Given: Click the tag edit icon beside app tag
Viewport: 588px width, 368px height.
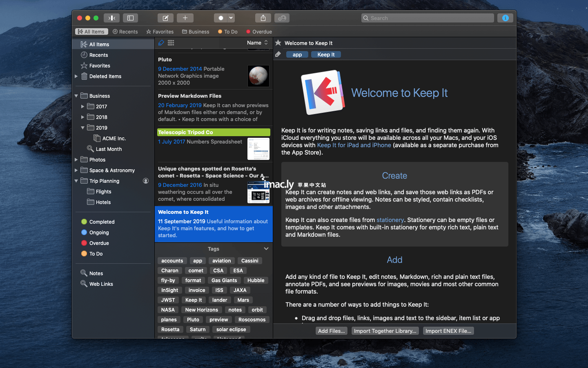Looking at the screenshot, I should click(x=278, y=54).
